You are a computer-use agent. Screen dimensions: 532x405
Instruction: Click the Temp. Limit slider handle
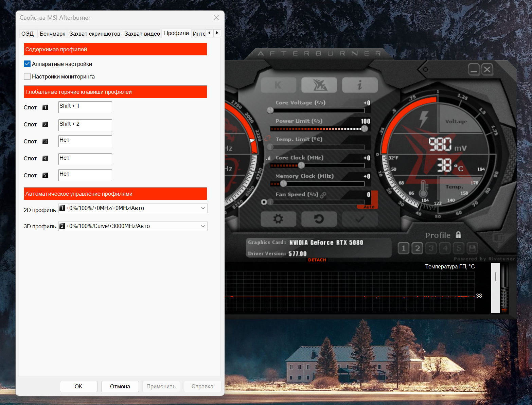(x=270, y=147)
